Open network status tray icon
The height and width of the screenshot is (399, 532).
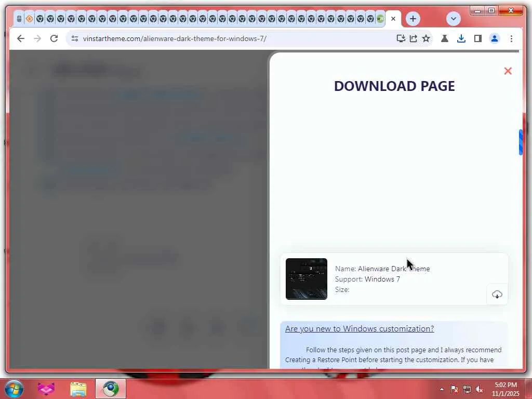pyautogui.click(x=467, y=389)
